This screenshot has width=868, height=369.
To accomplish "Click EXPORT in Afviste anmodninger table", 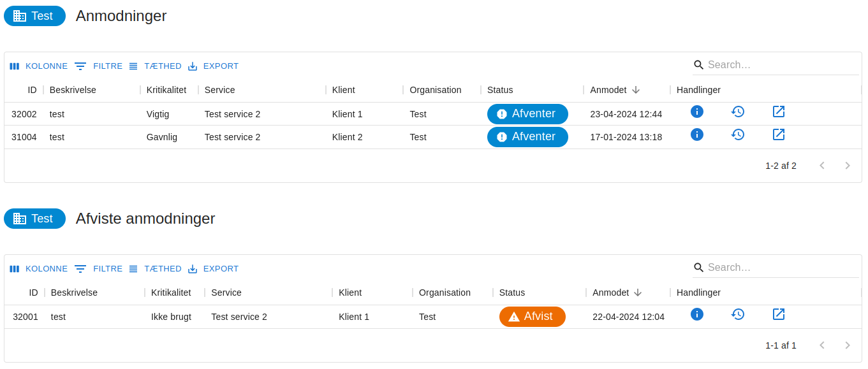I will pyautogui.click(x=214, y=269).
